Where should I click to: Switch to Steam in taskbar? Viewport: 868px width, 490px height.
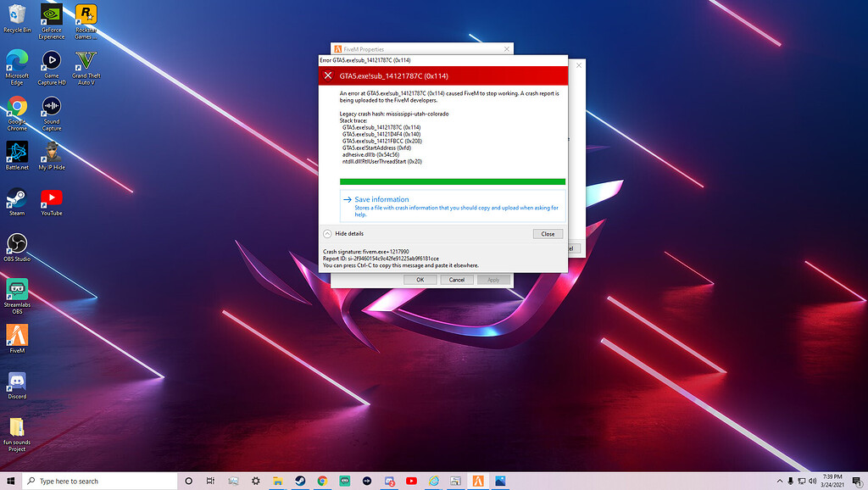(300, 481)
